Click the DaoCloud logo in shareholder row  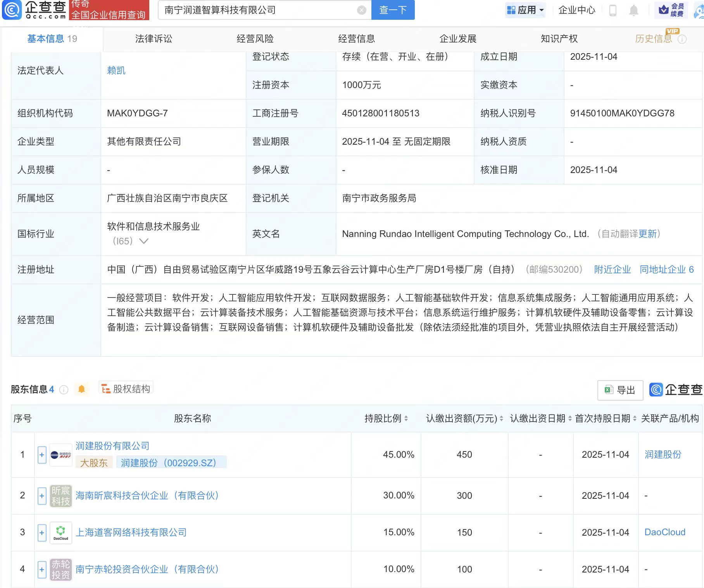[61, 533]
